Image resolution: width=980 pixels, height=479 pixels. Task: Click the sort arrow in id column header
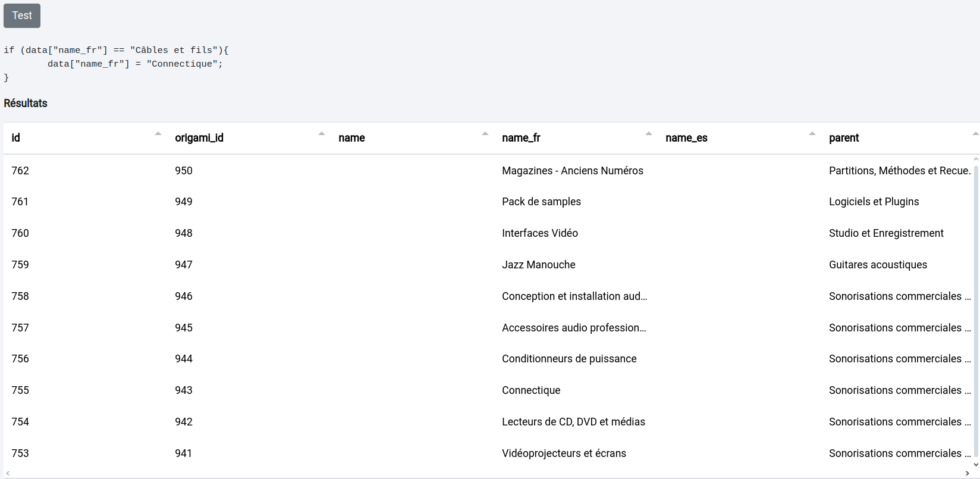[x=158, y=134]
